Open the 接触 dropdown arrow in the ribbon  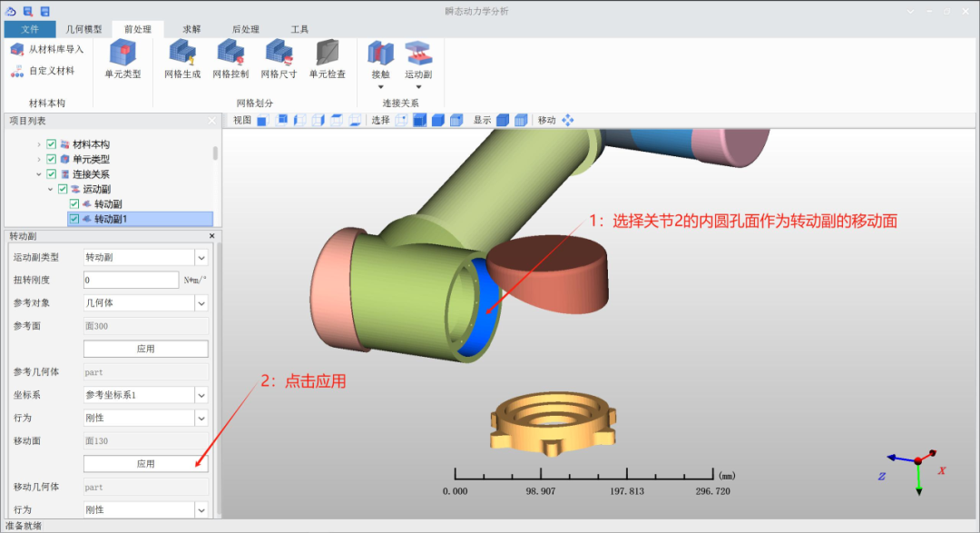(x=380, y=87)
